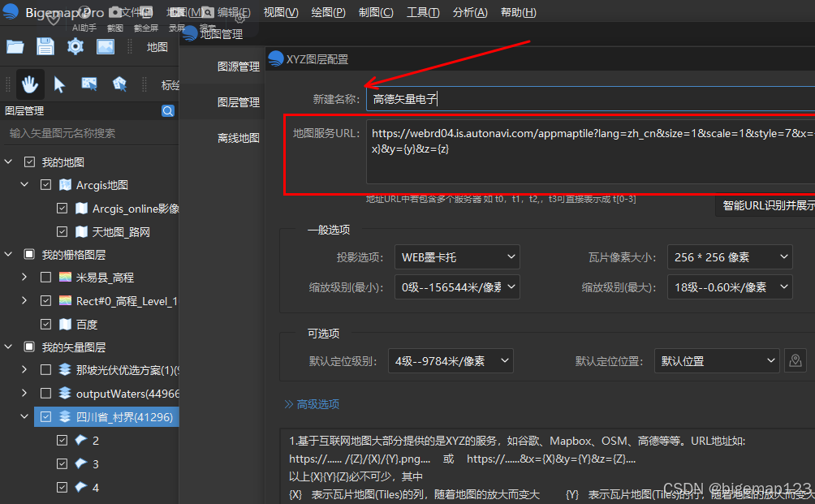Viewport: 815px width, 504px height.
Task: Click the vector element name search box
Action: pyautogui.click(x=89, y=133)
